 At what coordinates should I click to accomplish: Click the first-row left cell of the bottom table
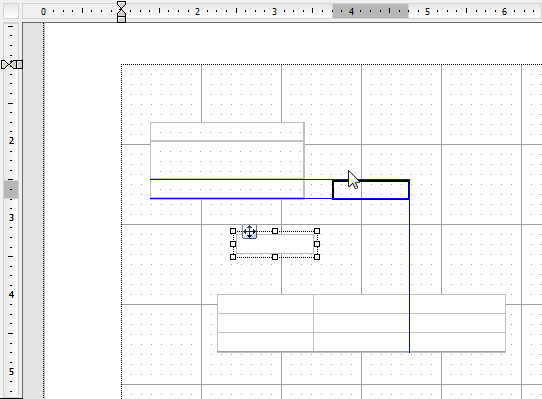[265, 304]
